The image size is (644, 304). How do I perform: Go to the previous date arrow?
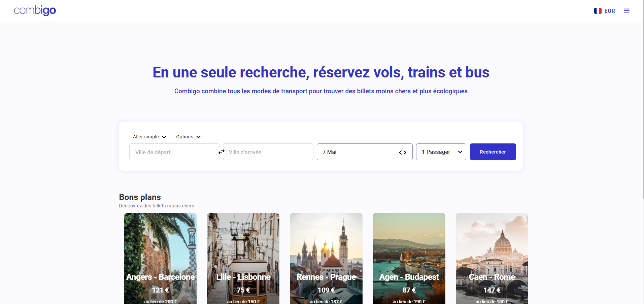coord(401,153)
